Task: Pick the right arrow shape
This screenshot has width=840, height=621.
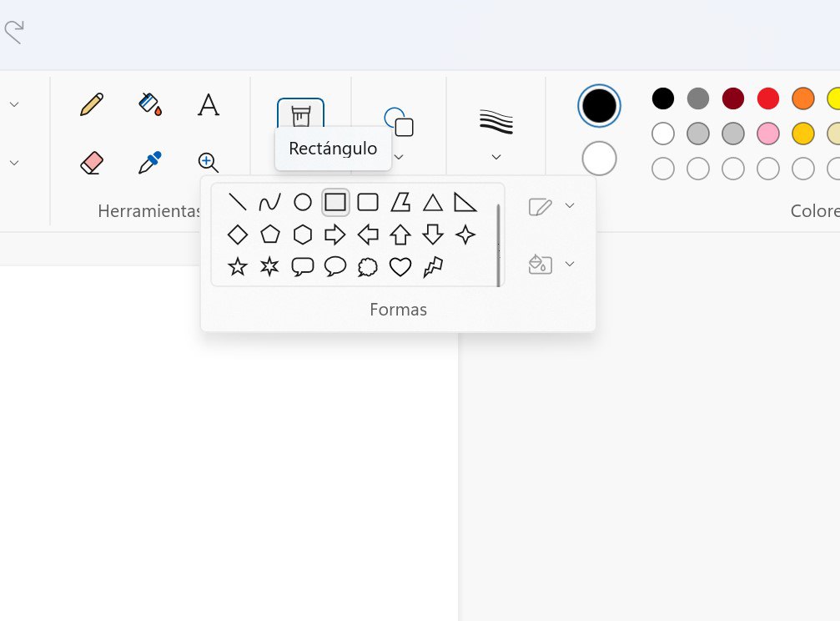Action: (334, 235)
